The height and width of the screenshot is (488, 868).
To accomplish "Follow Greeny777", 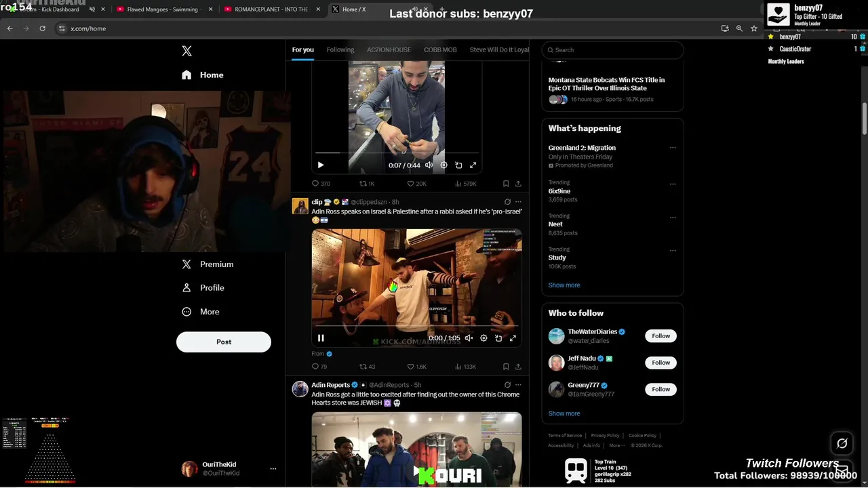I will pyautogui.click(x=660, y=389).
